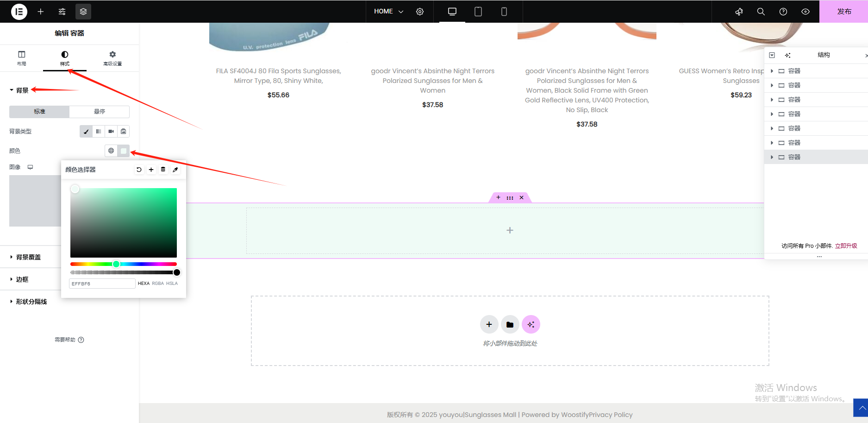Select the eyedropper color sampler
This screenshot has height=423, width=868.
coord(175,170)
